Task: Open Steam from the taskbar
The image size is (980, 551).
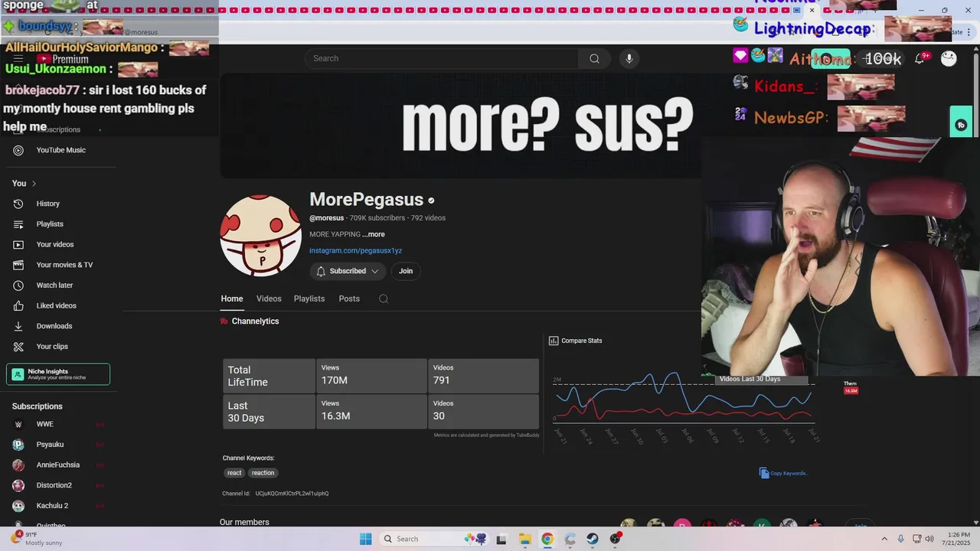Action: coord(593,539)
